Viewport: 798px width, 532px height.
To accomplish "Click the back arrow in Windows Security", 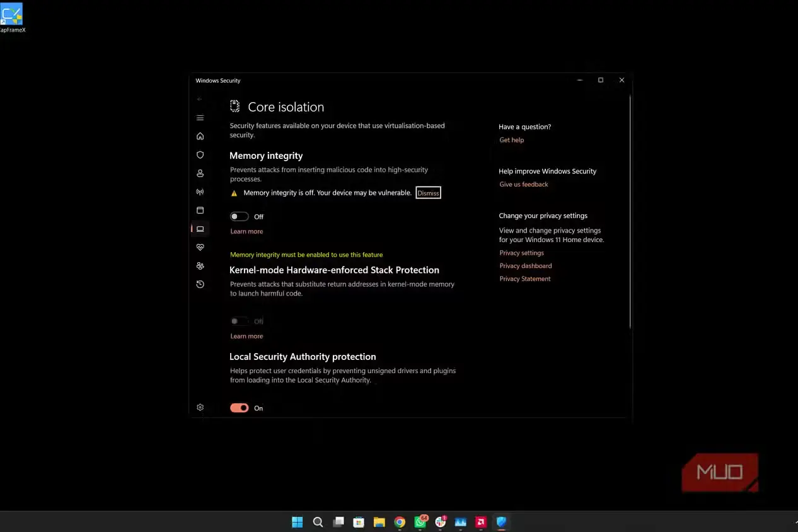I will tap(199, 99).
